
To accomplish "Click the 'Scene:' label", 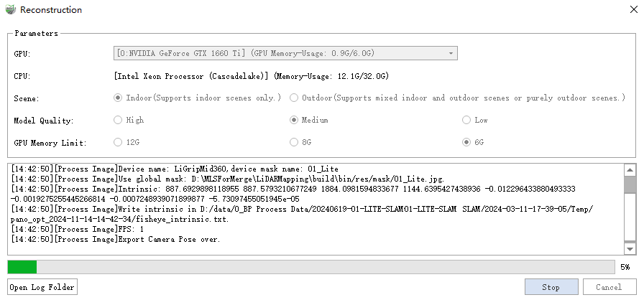I will (x=27, y=99).
